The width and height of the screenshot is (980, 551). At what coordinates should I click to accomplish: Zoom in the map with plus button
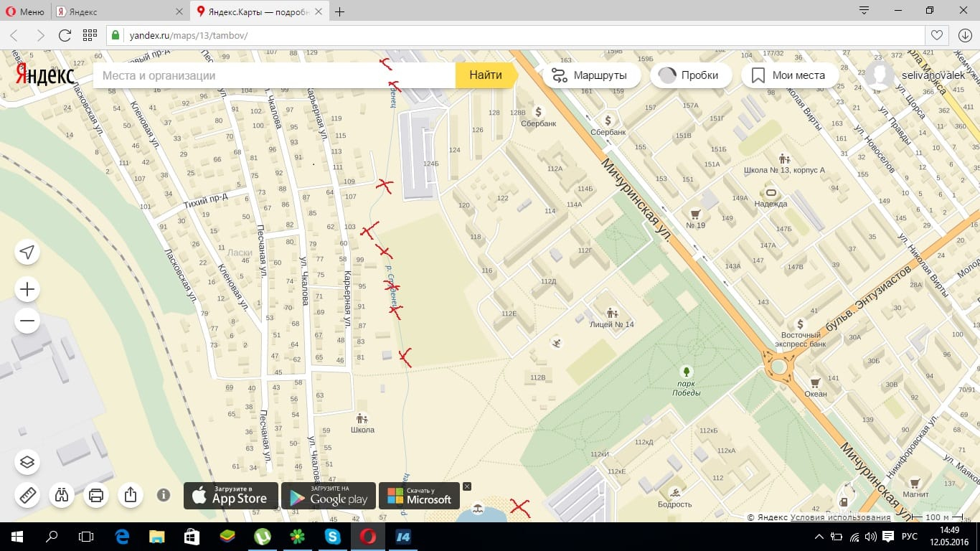(x=27, y=290)
